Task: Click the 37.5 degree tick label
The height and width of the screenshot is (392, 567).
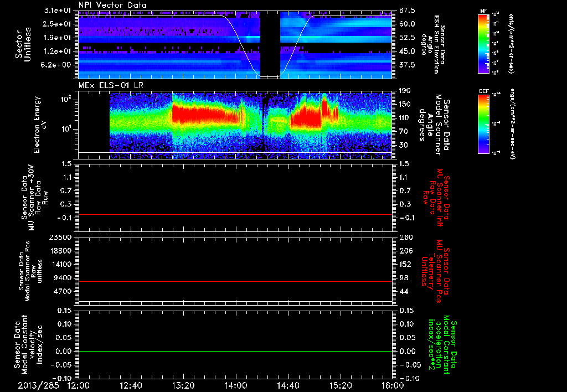Action: click(407, 65)
